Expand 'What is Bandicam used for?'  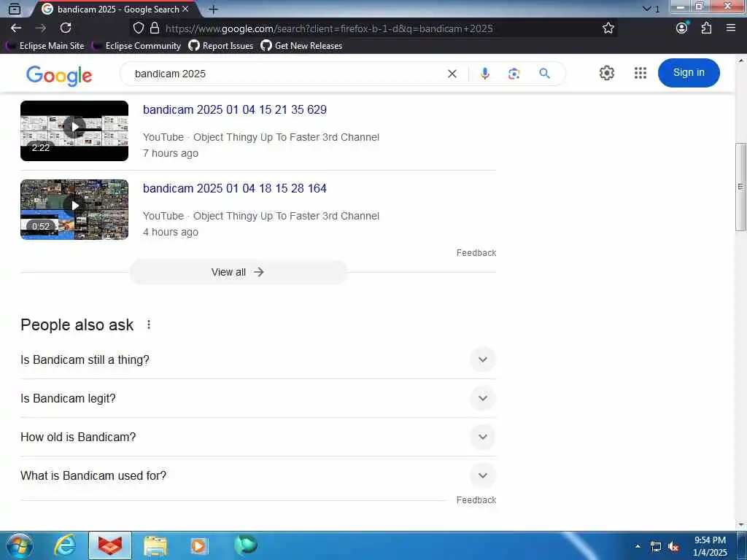pos(258,475)
